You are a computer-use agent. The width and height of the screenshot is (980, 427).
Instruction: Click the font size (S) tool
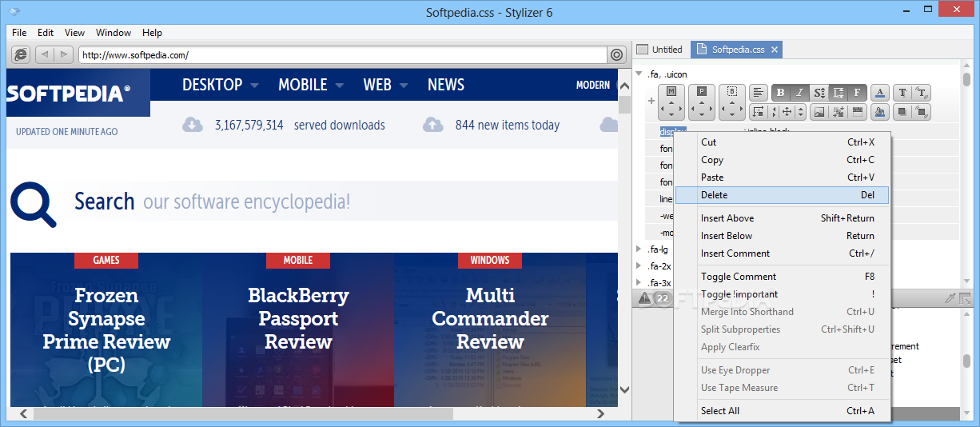pyautogui.click(x=819, y=92)
